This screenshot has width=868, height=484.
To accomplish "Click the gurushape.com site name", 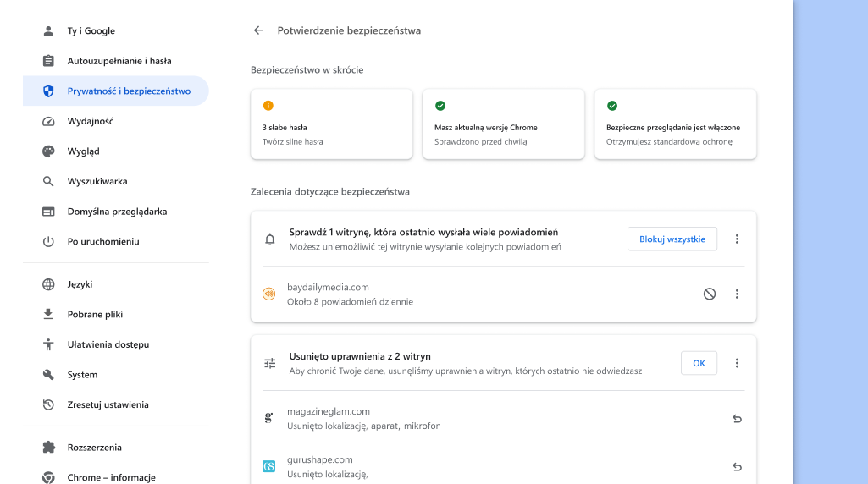I will [x=319, y=459].
